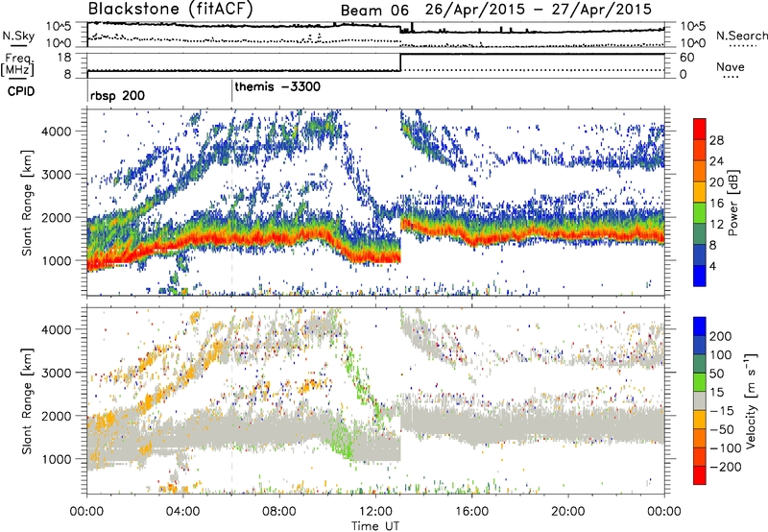Click the '28' tick on the power scale
The width and height of the screenshot is (768, 532).
[716, 140]
